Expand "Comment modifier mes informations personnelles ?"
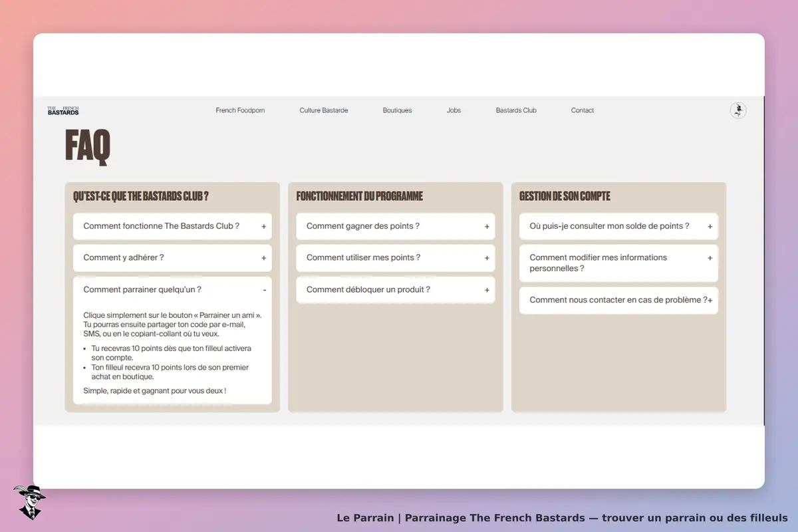Screen dimensions: 798x532 (x=618, y=263)
